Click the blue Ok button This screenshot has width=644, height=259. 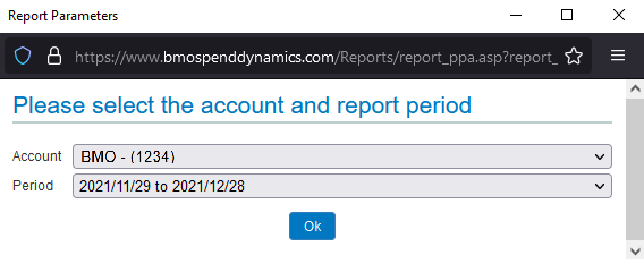click(312, 226)
